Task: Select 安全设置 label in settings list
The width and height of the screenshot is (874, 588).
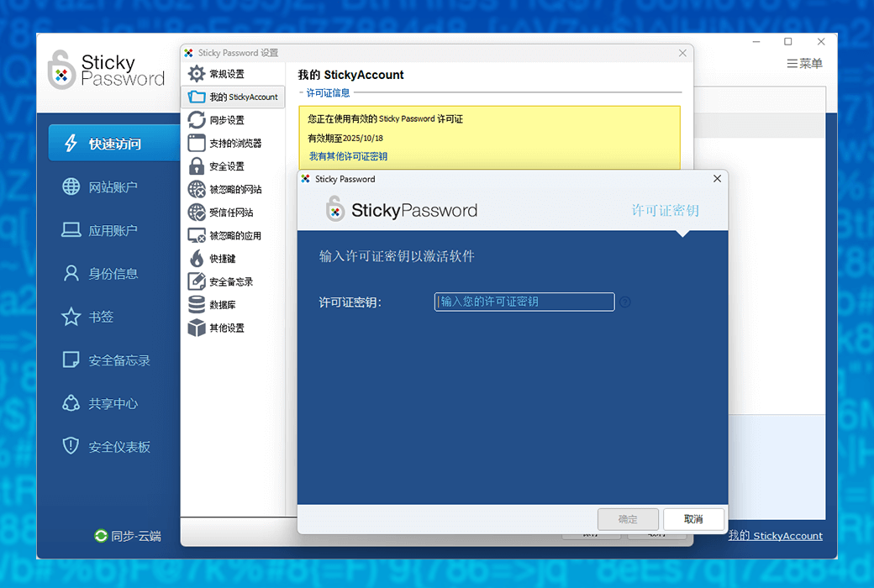Action: pos(227,166)
